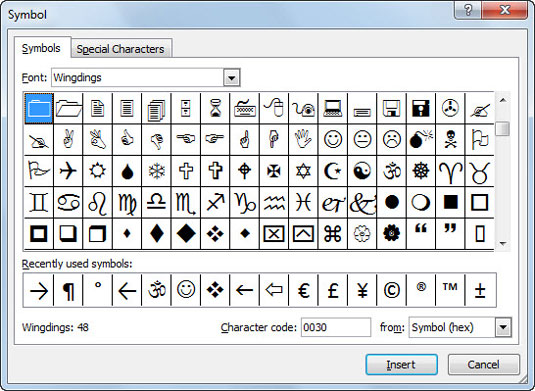This screenshot has height=391, width=535.
Task: Pick the ship's wheel dharma symbol
Action: coord(421,171)
